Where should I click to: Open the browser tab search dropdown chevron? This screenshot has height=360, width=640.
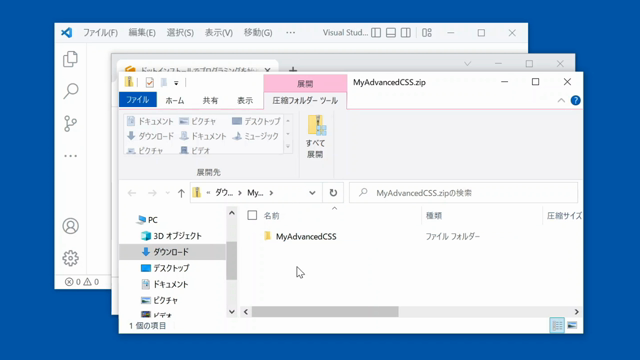[467, 64]
